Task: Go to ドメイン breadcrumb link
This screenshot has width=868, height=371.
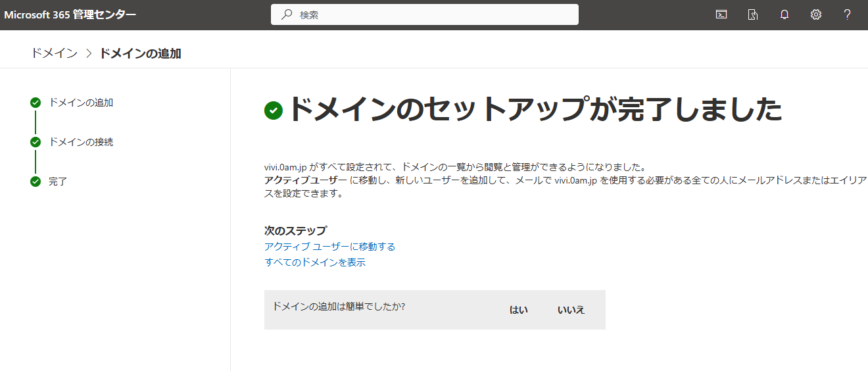Action: 54,53
